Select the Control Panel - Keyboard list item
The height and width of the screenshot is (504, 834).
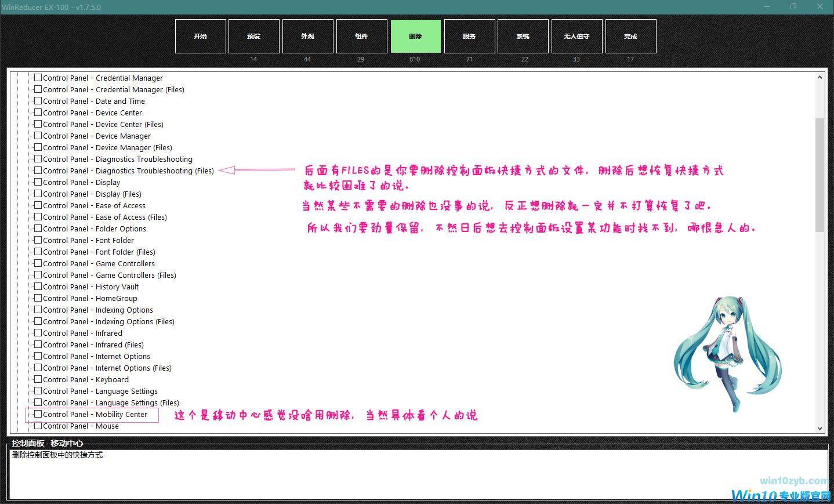coord(86,379)
